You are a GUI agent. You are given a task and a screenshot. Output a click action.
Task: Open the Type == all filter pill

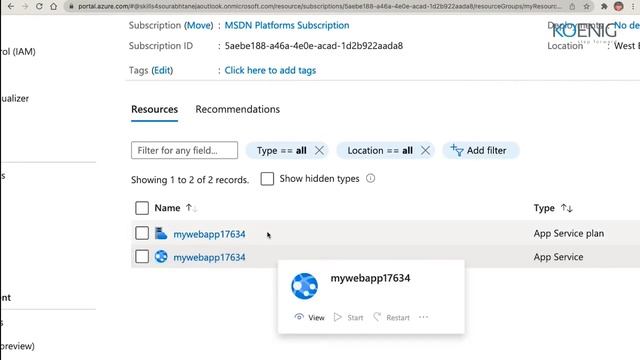tap(282, 151)
